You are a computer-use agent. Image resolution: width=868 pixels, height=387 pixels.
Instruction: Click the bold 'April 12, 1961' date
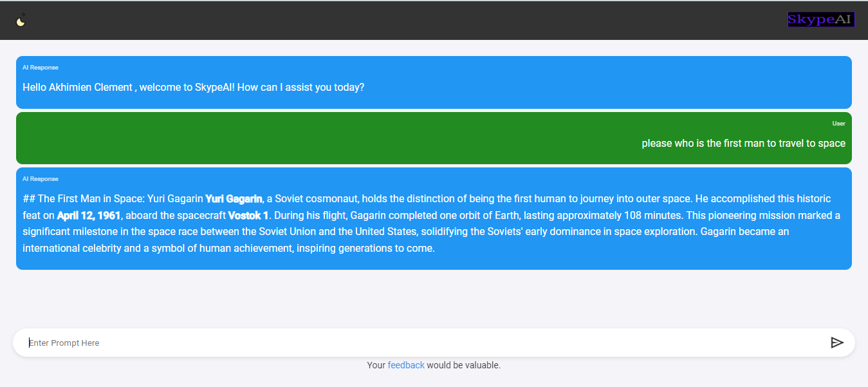(x=89, y=215)
